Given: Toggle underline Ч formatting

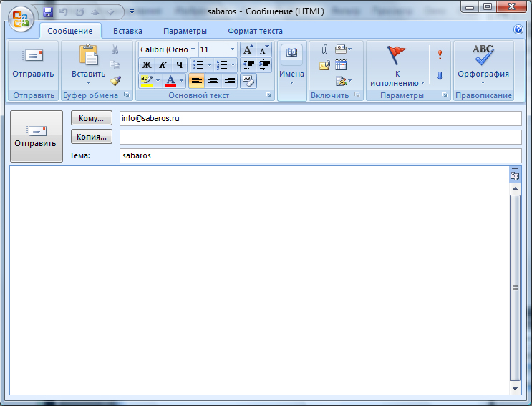Looking at the screenshot, I should pos(179,64).
